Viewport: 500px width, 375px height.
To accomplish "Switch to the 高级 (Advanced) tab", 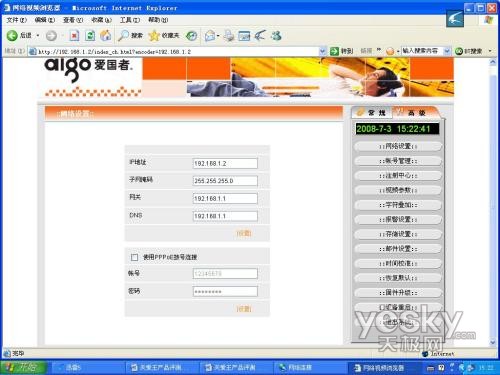I will click(417, 113).
